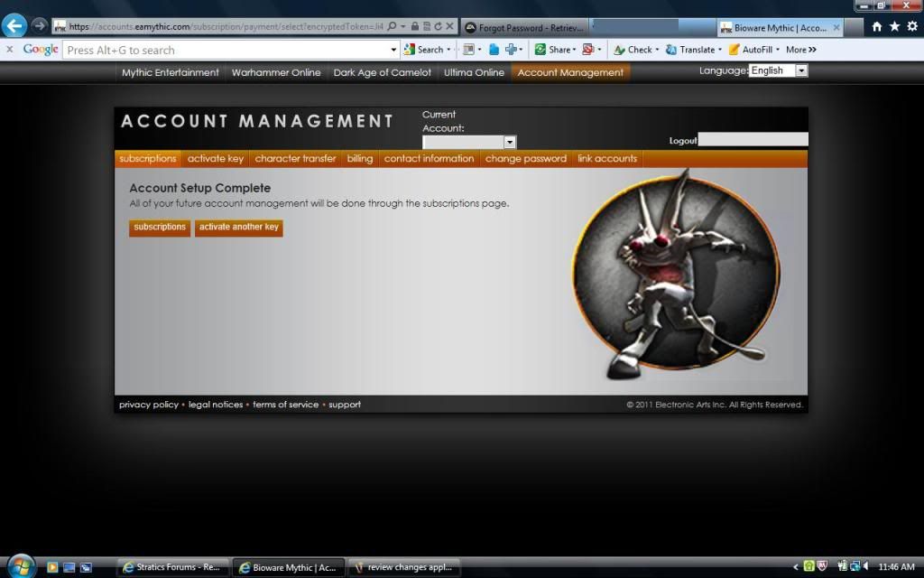Click the red pop-up blocker icon on Google Toolbar

point(587,50)
